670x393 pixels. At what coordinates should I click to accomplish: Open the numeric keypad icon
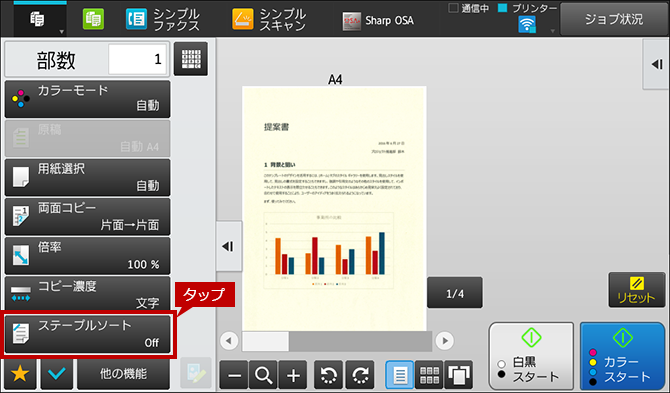point(191,59)
